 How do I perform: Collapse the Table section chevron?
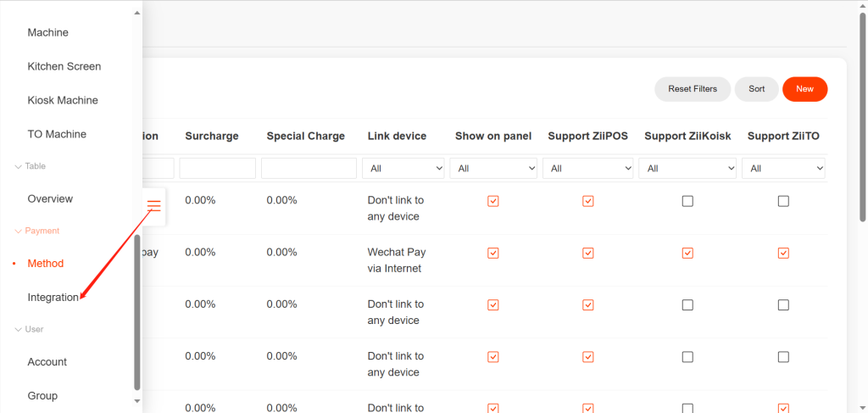point(19,166)
